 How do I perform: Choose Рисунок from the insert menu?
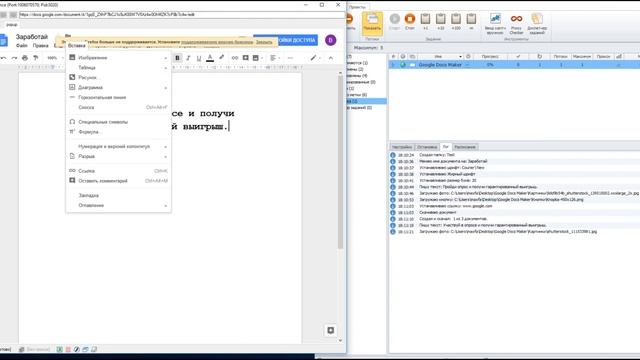point(118,78)
